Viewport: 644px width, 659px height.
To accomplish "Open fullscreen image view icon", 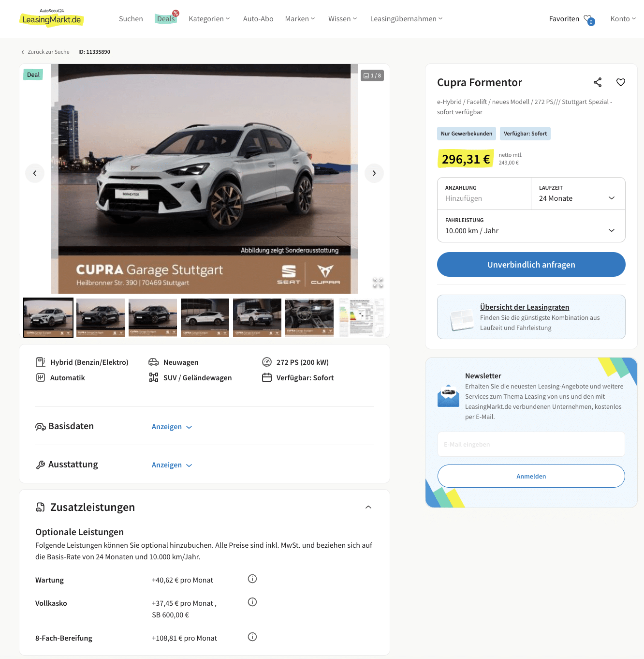I will coord(378,283).
